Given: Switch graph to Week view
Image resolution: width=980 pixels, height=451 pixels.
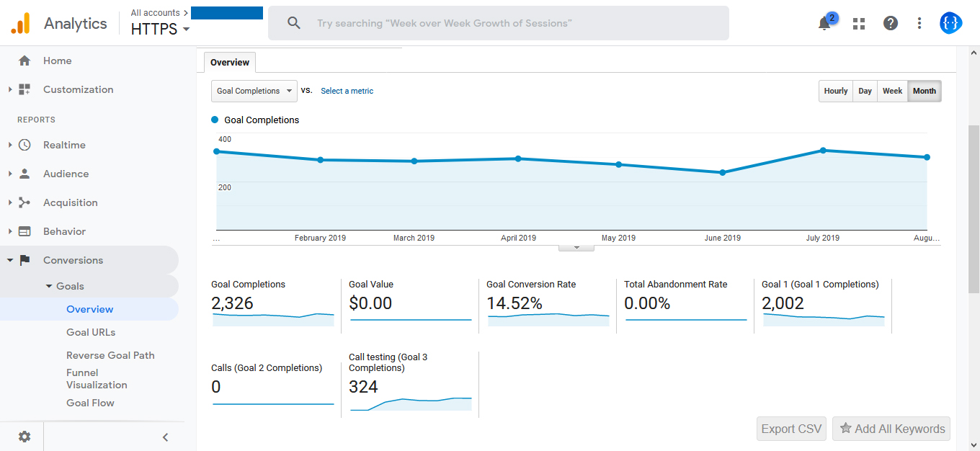Looking at the screenshot, I should click(892, 91).
